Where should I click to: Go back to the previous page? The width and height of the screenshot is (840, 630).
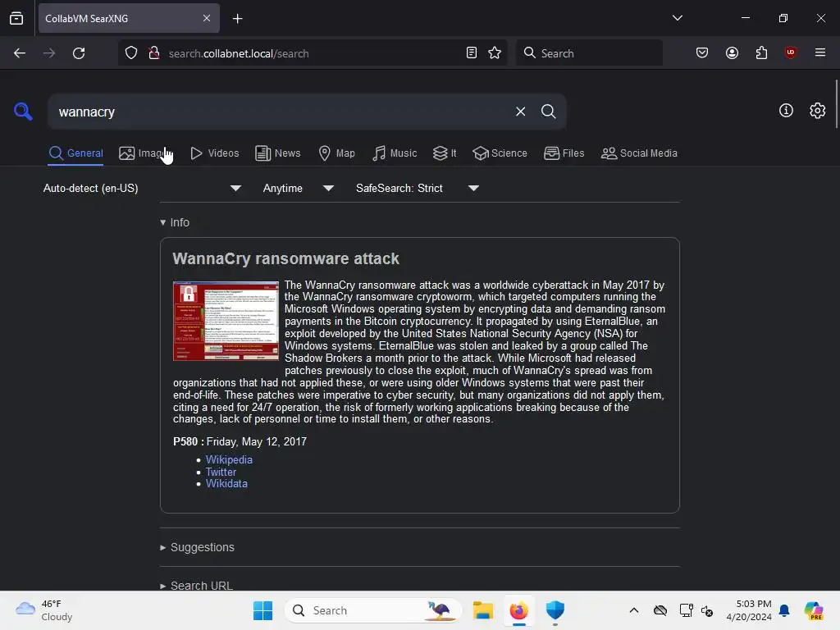[20, 53]
